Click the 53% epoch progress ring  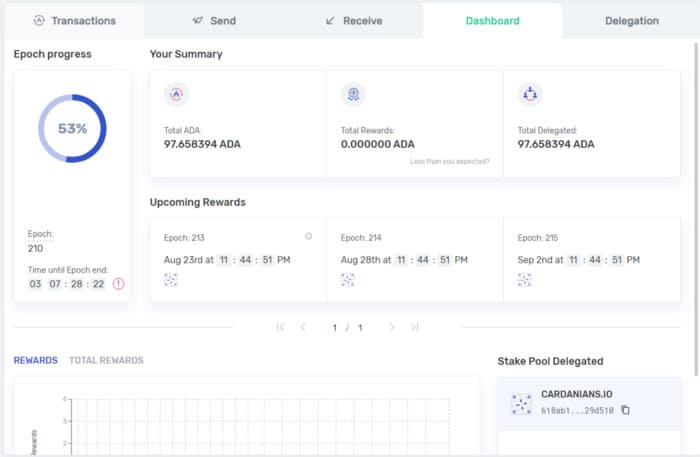[x=72, y=129]
